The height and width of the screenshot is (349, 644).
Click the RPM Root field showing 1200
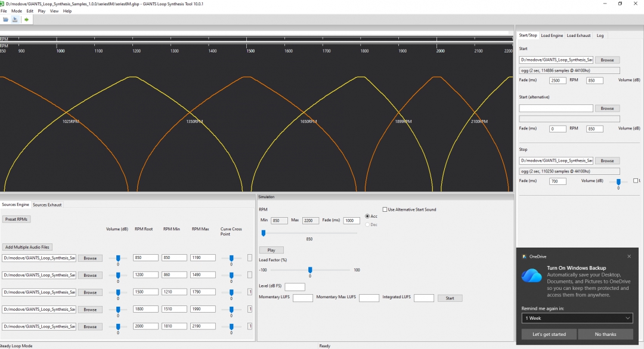coord(145,274)
